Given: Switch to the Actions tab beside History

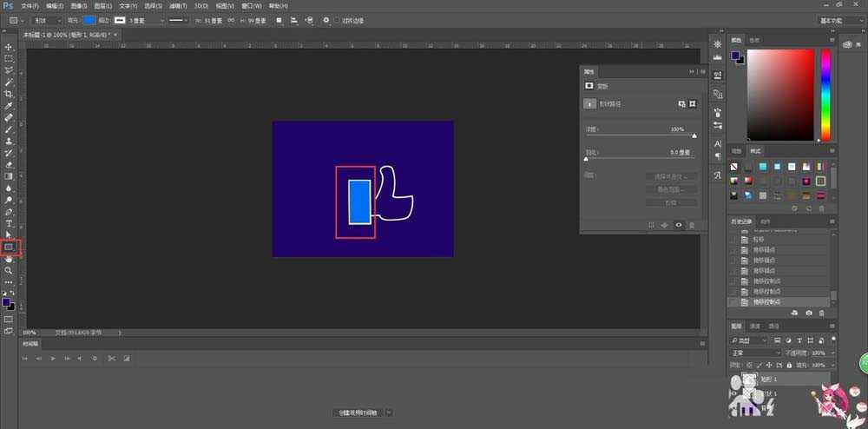Looking at the screenshot, I should click(x=764, y=221).
